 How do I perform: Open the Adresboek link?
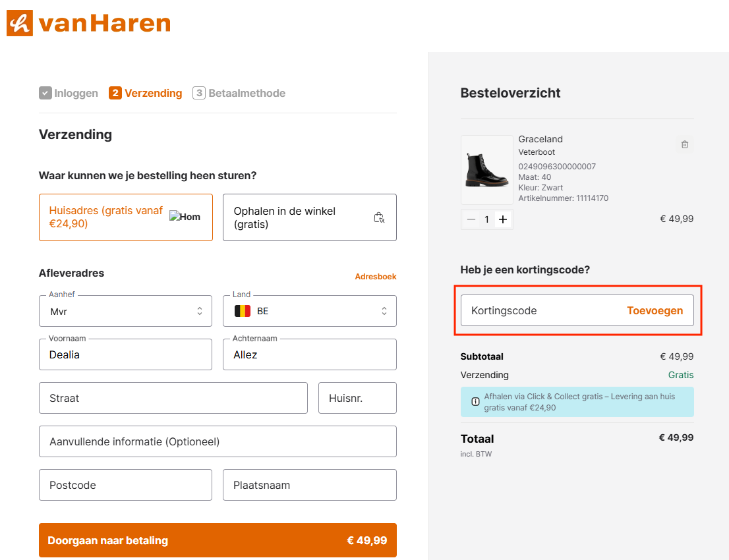click(x=375, y=277)
